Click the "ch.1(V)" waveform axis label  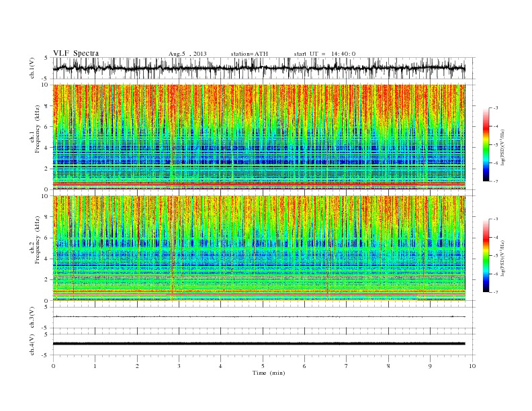(32, 68)
